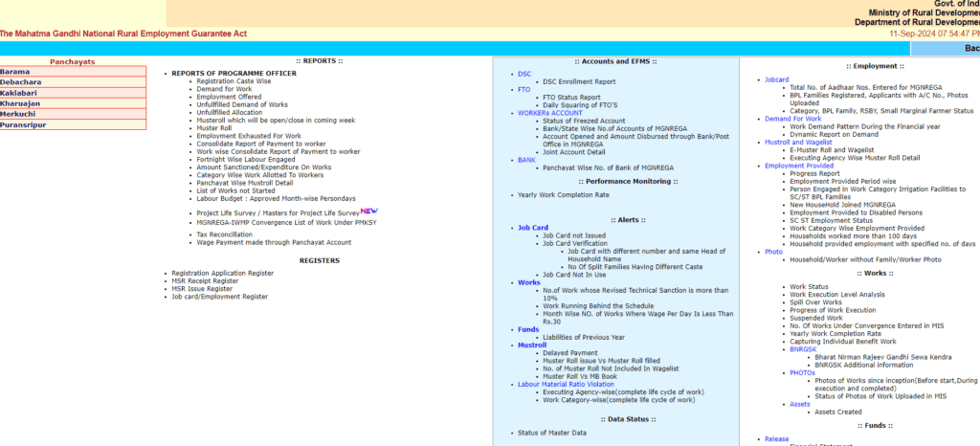
Task: Open Daily Squaring of FTO'S
Action: click(579, 105)
